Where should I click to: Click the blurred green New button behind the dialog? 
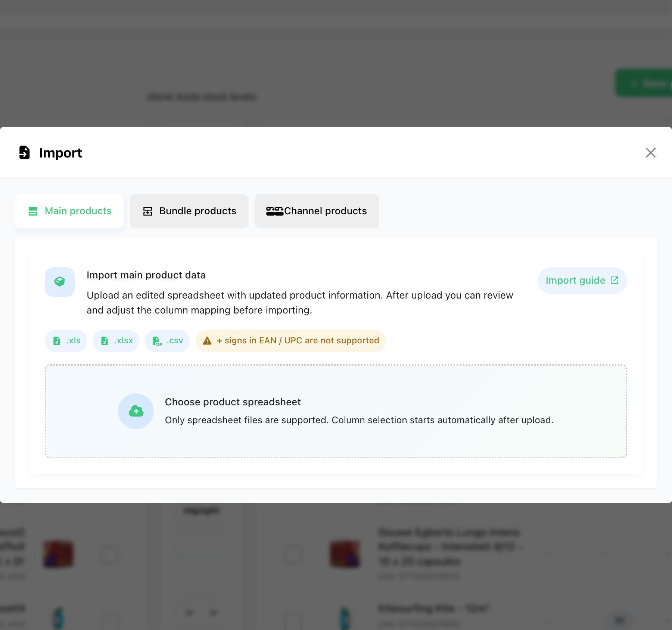point(644,83)
